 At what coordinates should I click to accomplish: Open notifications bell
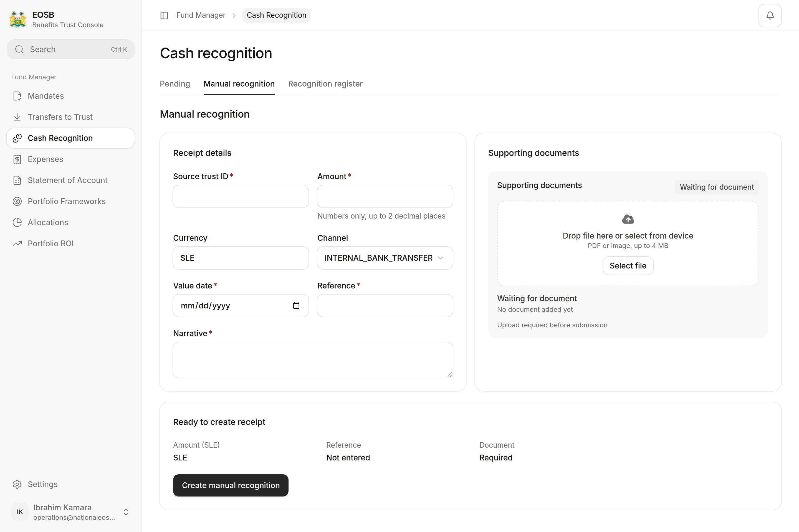(x=770, y=15)
